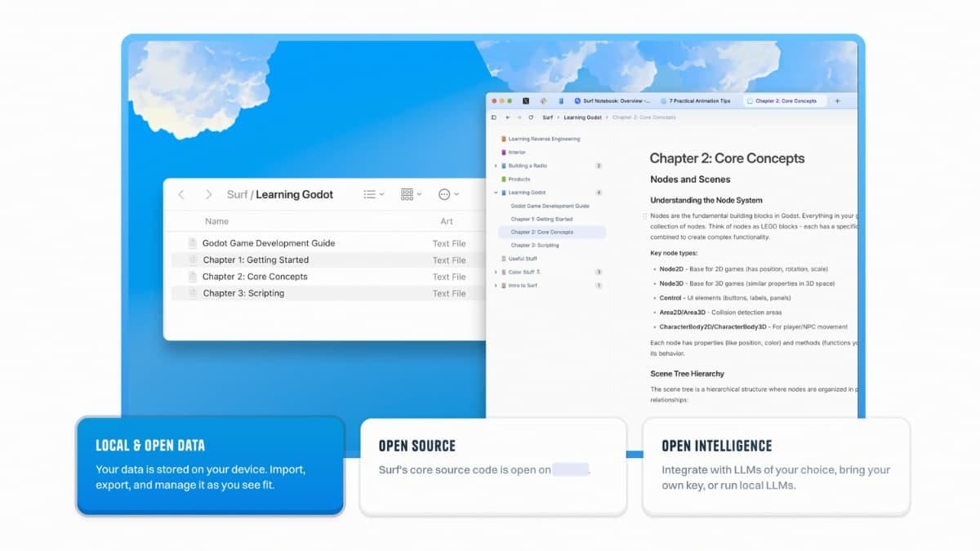Open Godot Game Development Guide sidebar note
The height and width of the screenshot is (551, 980).
pos(550,206)
